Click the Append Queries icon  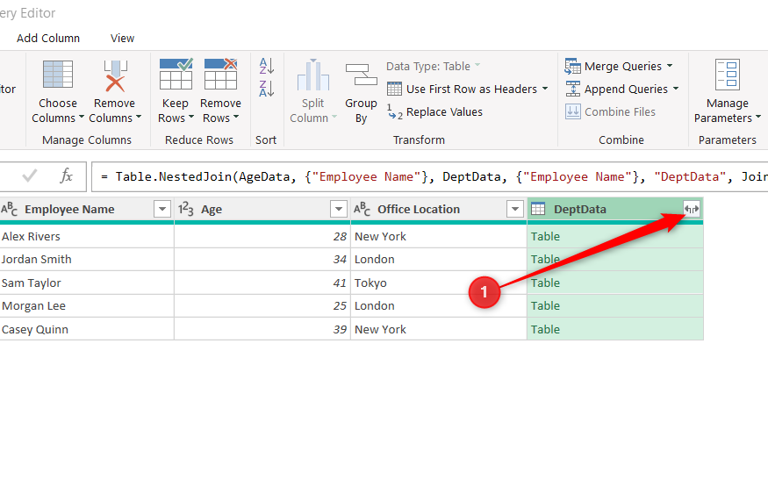pos(573,89)
